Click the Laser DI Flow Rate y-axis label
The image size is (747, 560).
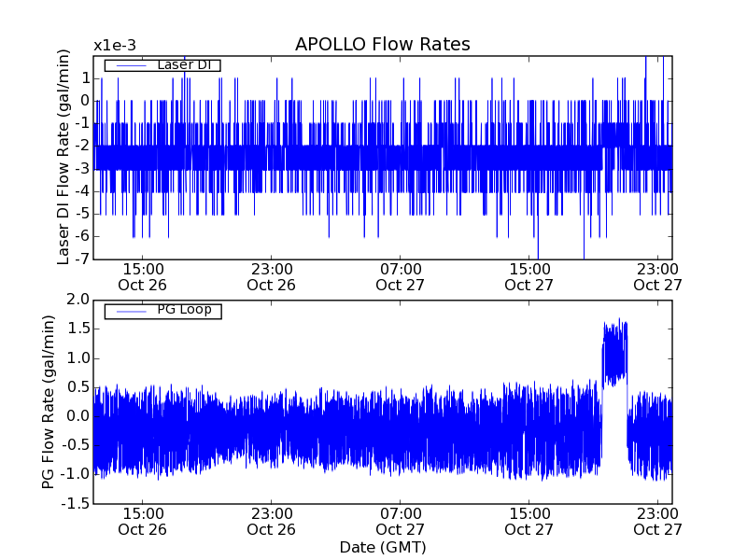pos(64,157)
